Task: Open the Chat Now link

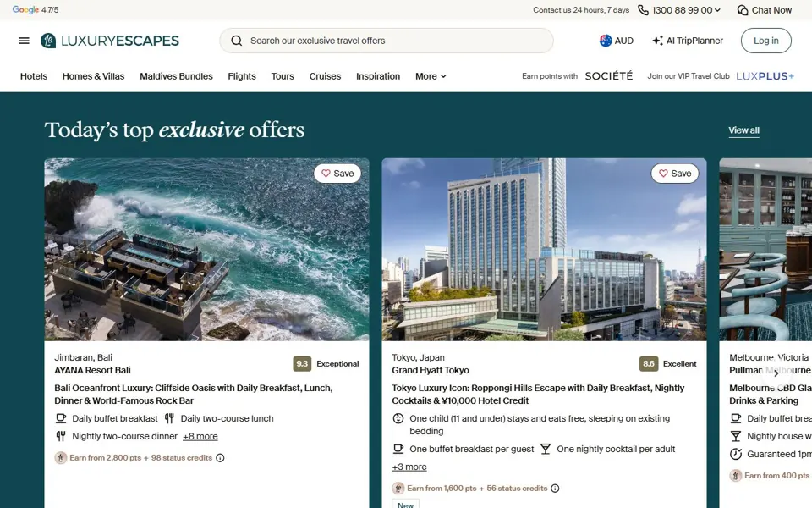Action: 765,10
